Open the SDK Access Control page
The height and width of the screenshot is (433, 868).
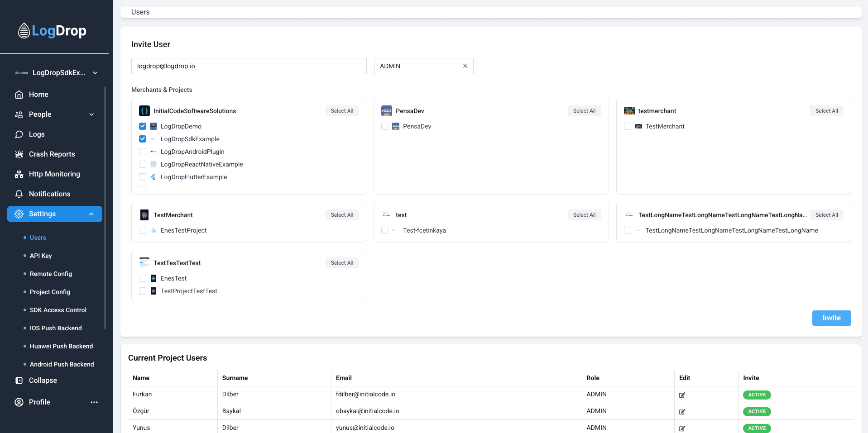point(58,310)
